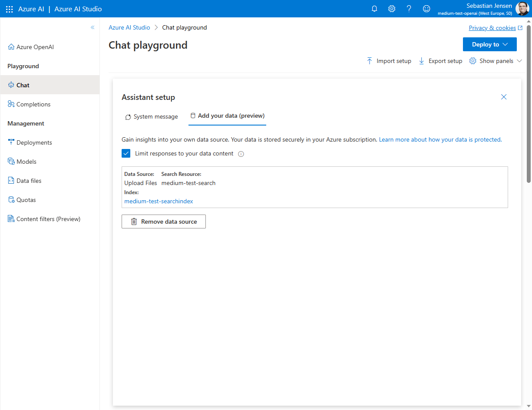Click the help question mark icon
This screenshot has width=532, height=410.
click(x=409, y=9)
